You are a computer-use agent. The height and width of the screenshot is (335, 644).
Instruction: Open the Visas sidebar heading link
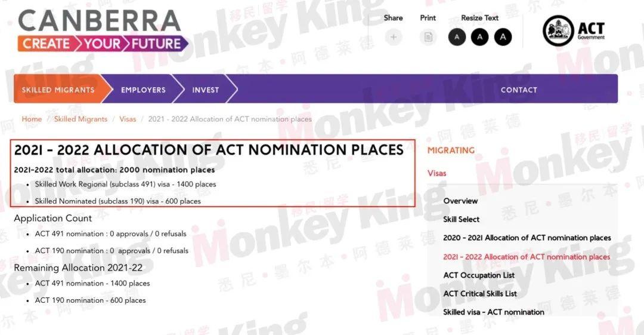[x=436, y=173]
